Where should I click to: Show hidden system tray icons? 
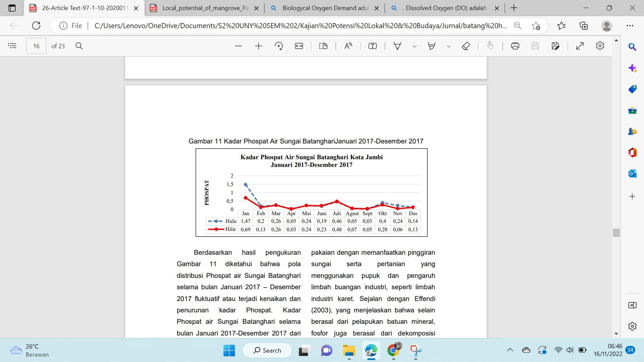click(x=510, y=350)
